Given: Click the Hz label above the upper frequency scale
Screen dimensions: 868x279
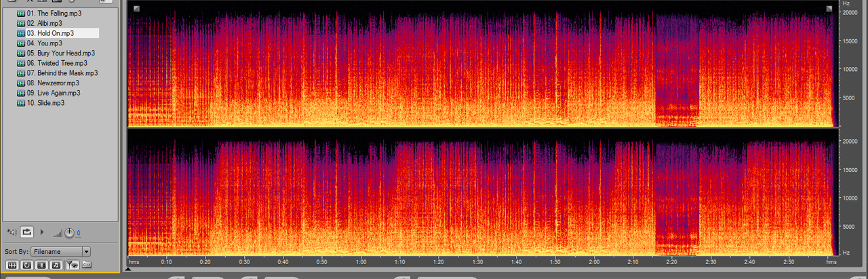Looking at the screenshot, I should [846, 3].
